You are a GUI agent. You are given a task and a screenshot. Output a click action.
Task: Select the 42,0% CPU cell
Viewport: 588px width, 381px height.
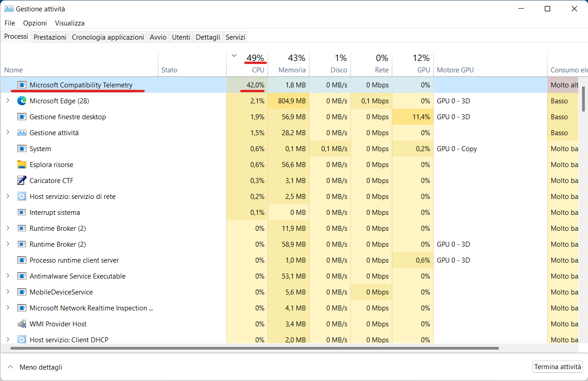[x=247, y=85]
